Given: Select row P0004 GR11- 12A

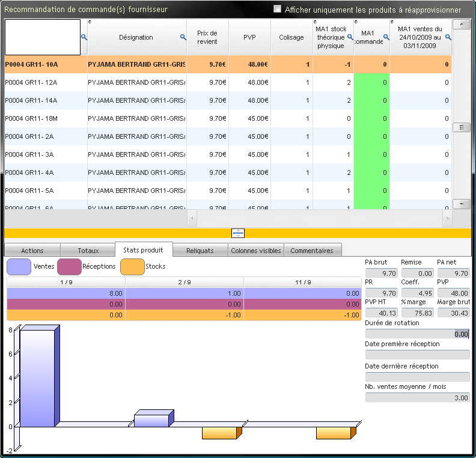Looking at the screenshot, I should [x=228, y=82].
